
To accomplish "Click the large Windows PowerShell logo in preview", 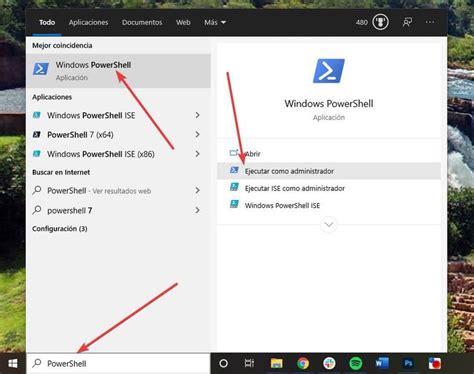I will [329, 71].
